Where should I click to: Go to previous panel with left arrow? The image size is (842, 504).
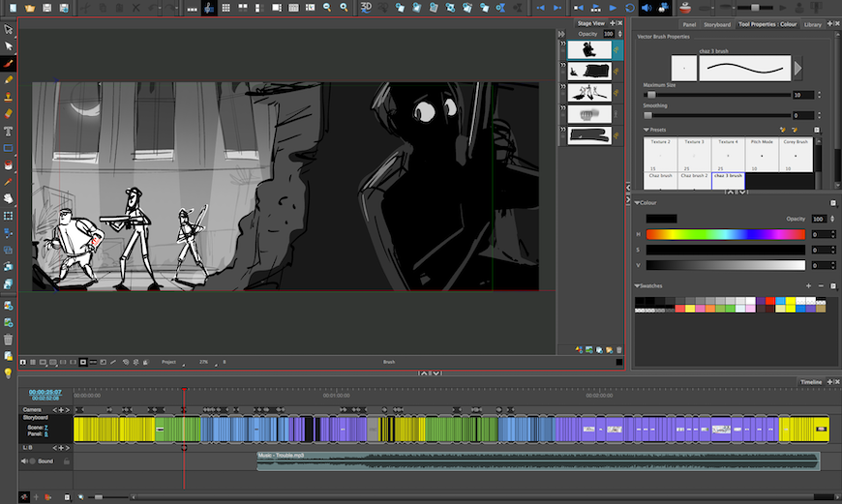(x=541, y=8)
